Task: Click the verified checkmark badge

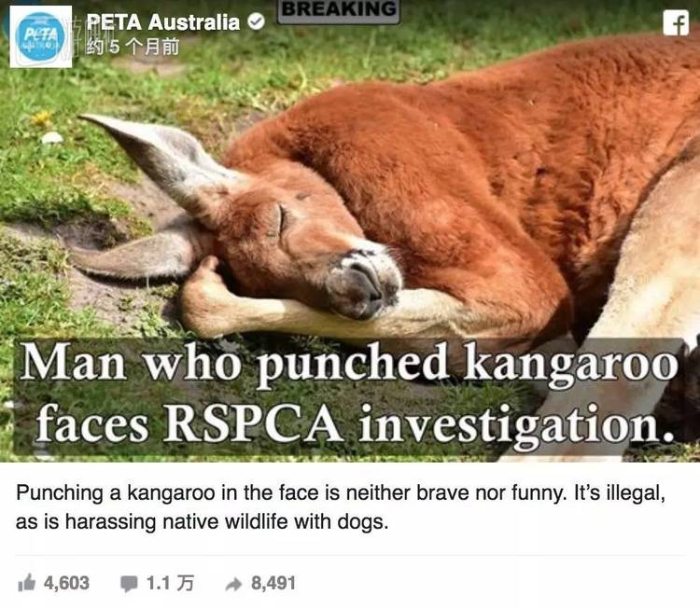Action: coord(257,21)
